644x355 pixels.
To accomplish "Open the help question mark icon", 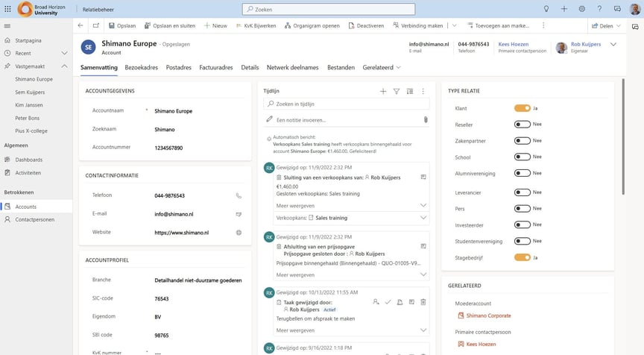I will point(599,9).
